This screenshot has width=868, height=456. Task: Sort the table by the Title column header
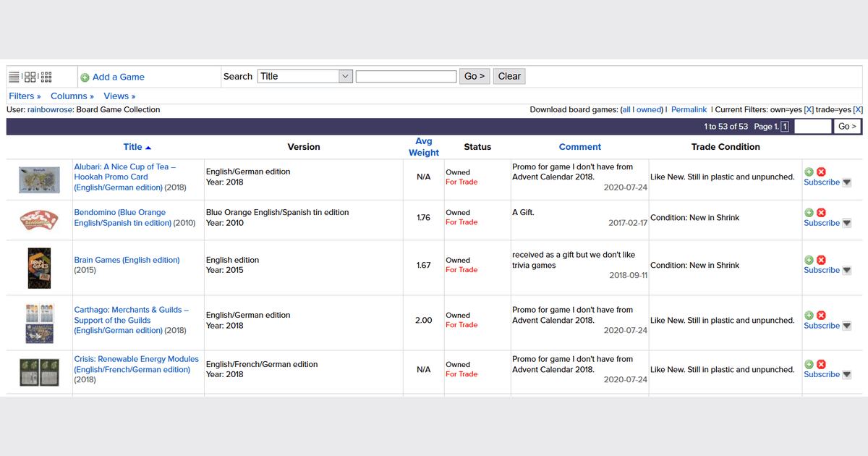point(133,147)
